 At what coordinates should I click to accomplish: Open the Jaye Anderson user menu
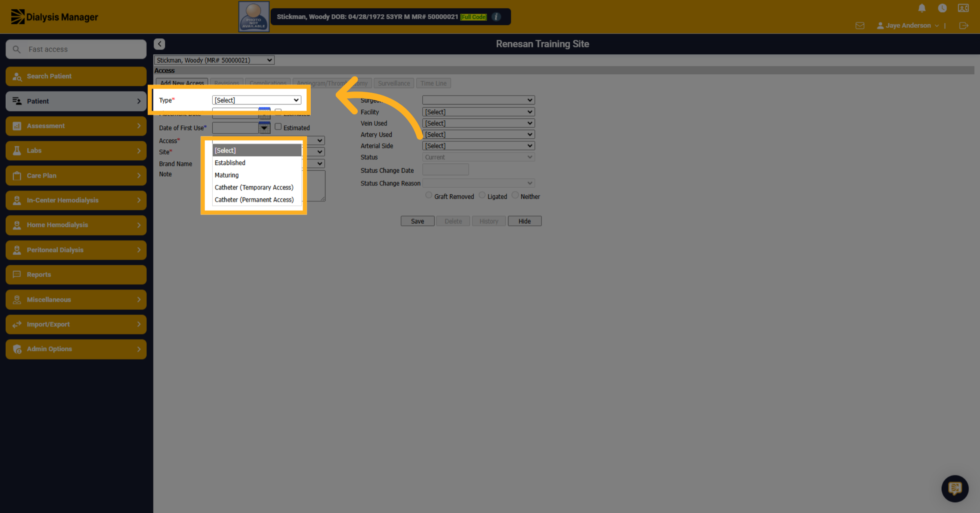(x=907, y=26)
